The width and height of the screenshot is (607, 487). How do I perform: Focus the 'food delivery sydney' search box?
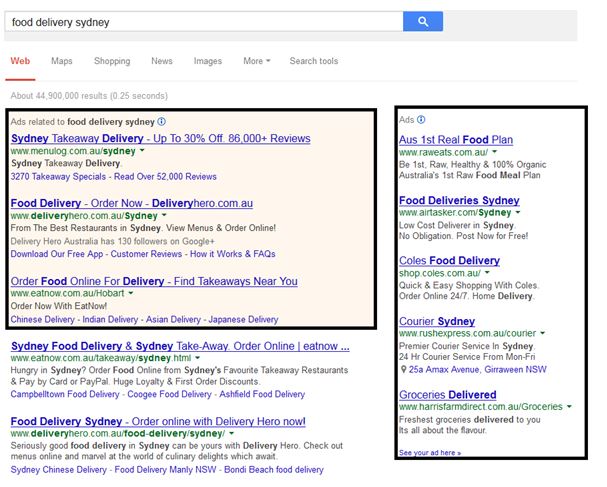pos(204,22)
